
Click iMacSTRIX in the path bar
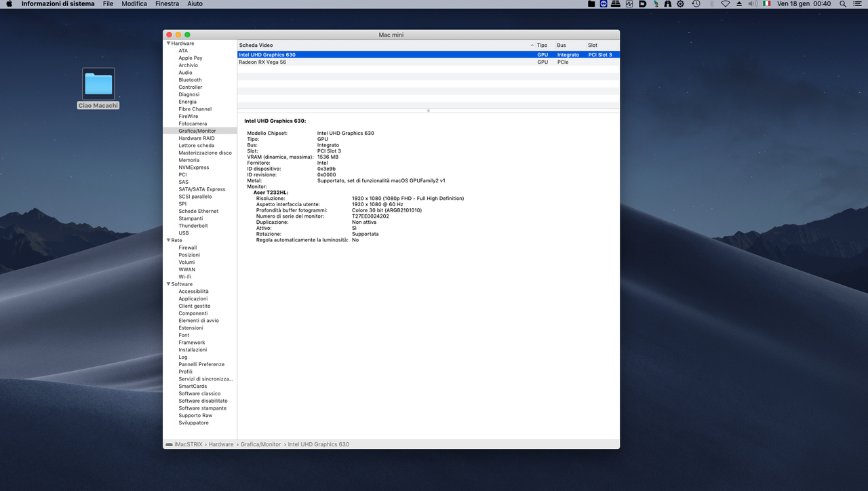pos(188,444)
